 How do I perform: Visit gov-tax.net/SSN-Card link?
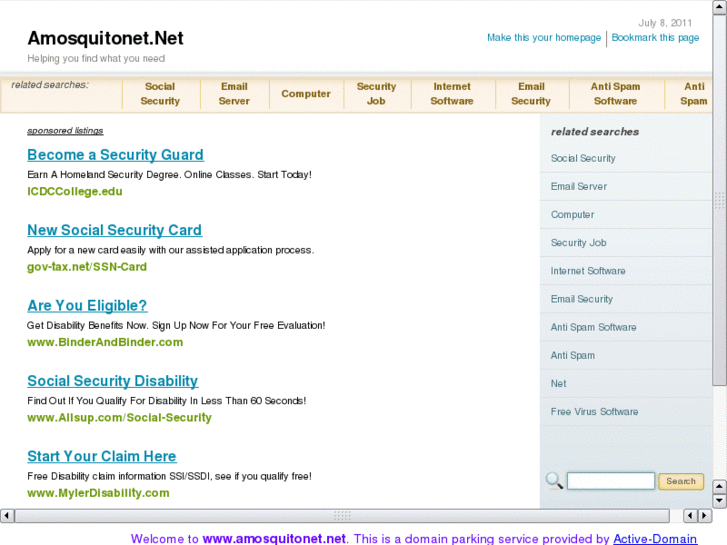tap(87, 267)
